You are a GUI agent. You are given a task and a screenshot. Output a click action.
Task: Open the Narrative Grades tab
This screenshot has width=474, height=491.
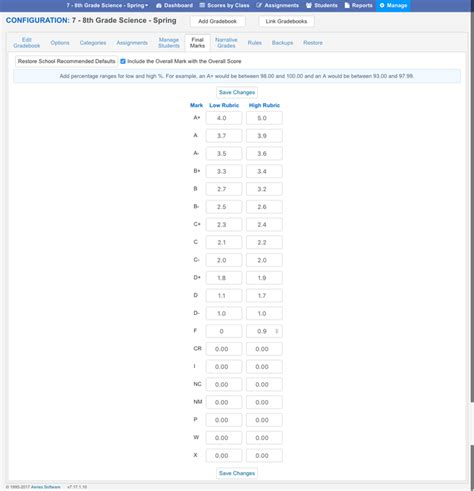pyautogui.click(x=226, y=43)
